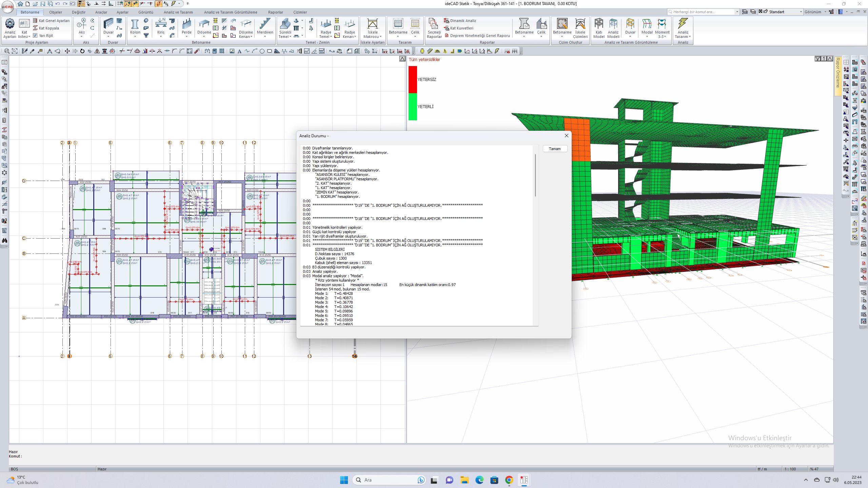Switch to the Raporlar ribbon tab

(x=275, y=12)
